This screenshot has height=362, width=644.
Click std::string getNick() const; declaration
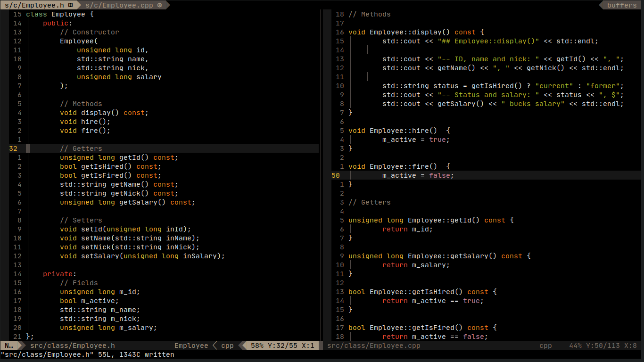pos(119,193)
